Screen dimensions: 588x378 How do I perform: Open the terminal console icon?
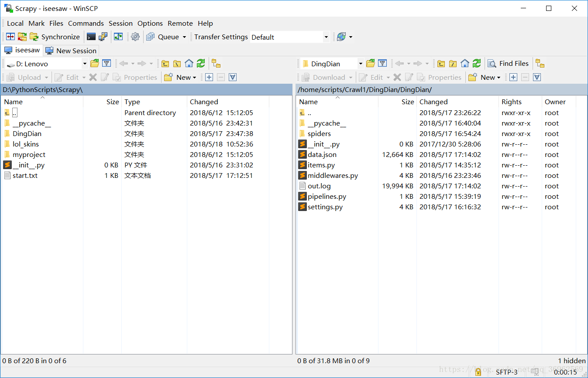click(x=91, y=37)
